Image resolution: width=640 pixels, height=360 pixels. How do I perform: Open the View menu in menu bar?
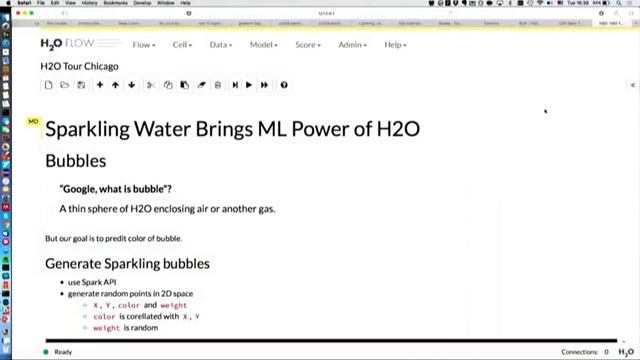[70, 3]
